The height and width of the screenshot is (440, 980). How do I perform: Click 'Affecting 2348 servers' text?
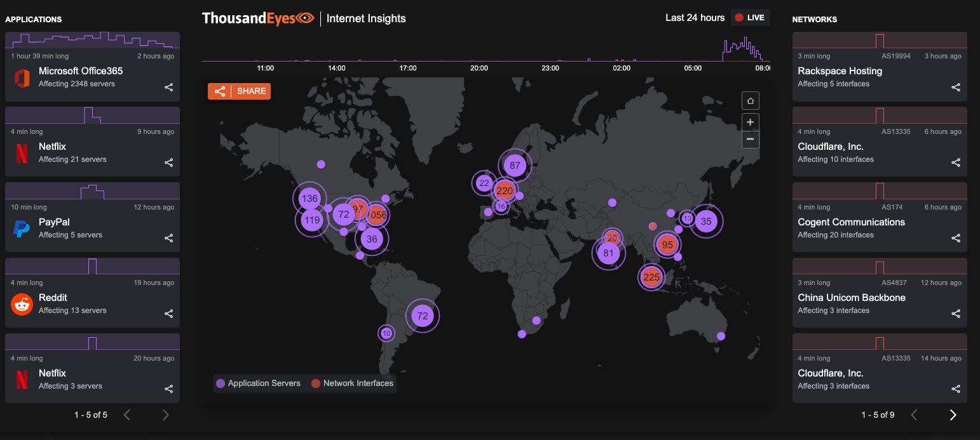(77, 84)
